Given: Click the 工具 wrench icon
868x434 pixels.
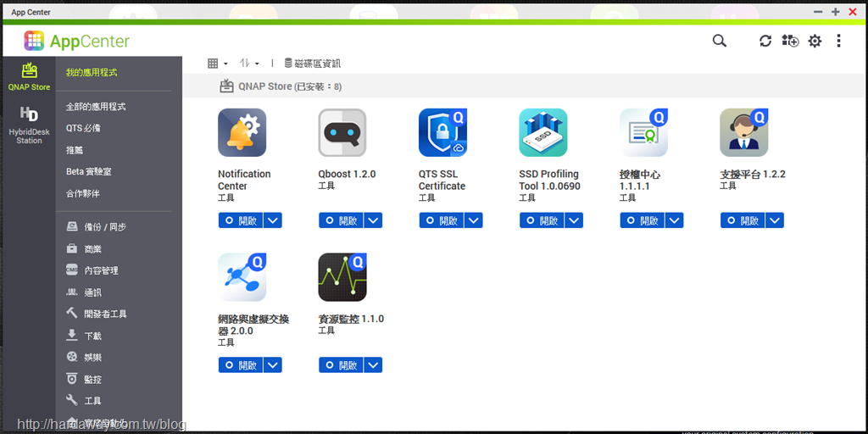Looking at the screenshot, I should point(72,400).
